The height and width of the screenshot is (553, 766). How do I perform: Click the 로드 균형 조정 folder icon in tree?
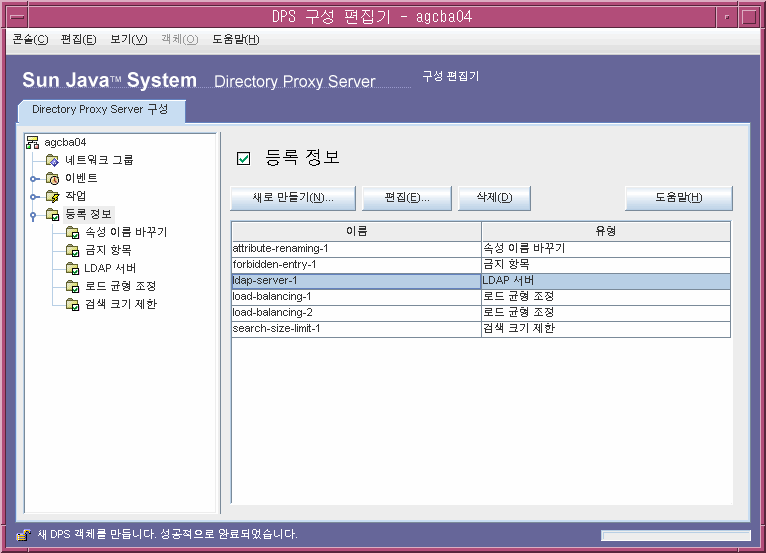pyautogui.click(x=72, y=286)
